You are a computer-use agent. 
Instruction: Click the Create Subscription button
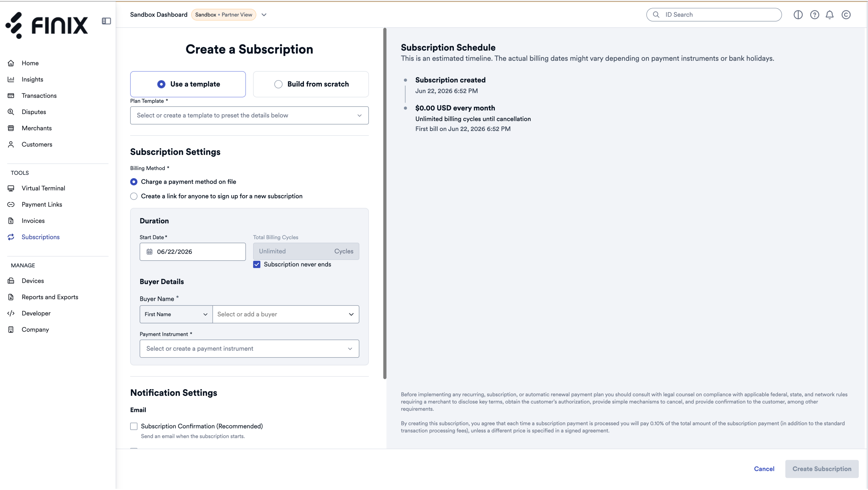click(821, 469)
